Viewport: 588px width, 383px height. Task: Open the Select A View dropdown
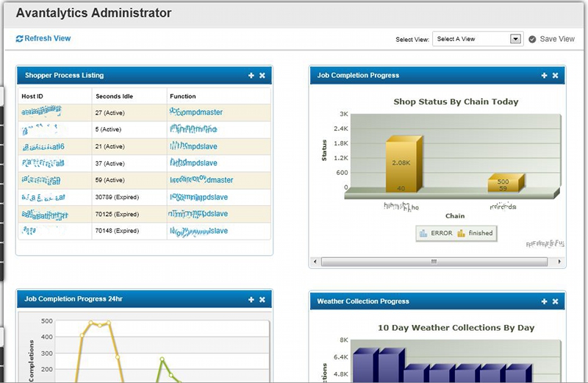click(x=478, y=39)
